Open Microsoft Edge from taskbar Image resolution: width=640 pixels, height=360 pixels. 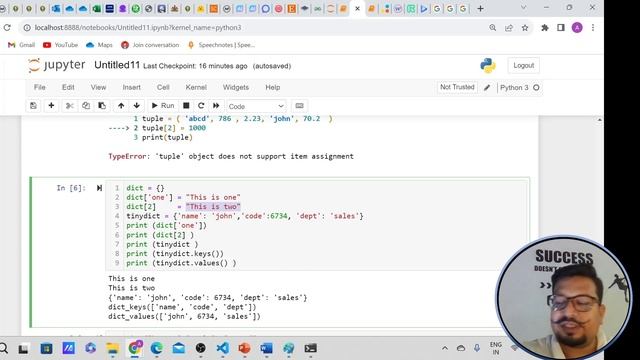tap(156, 348)
